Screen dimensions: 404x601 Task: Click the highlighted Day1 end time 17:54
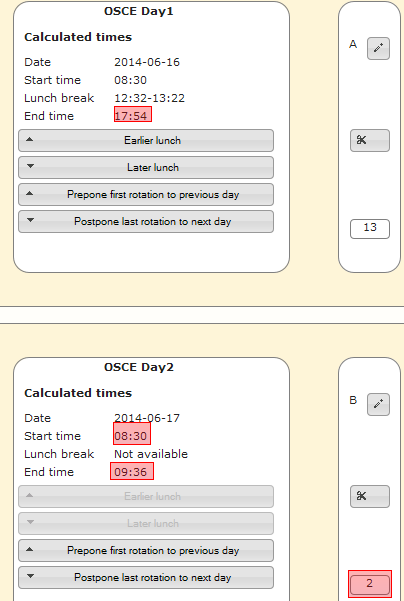[133, 115]
